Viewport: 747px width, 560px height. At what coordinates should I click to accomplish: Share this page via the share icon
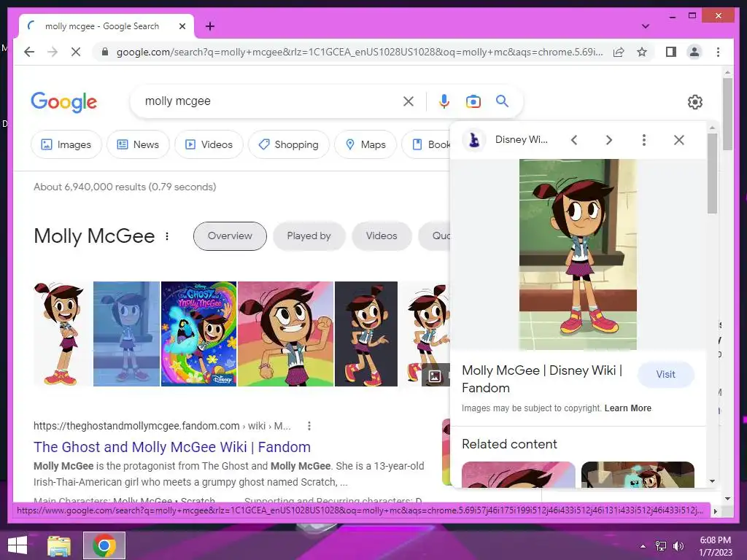[x=619, y=52]
